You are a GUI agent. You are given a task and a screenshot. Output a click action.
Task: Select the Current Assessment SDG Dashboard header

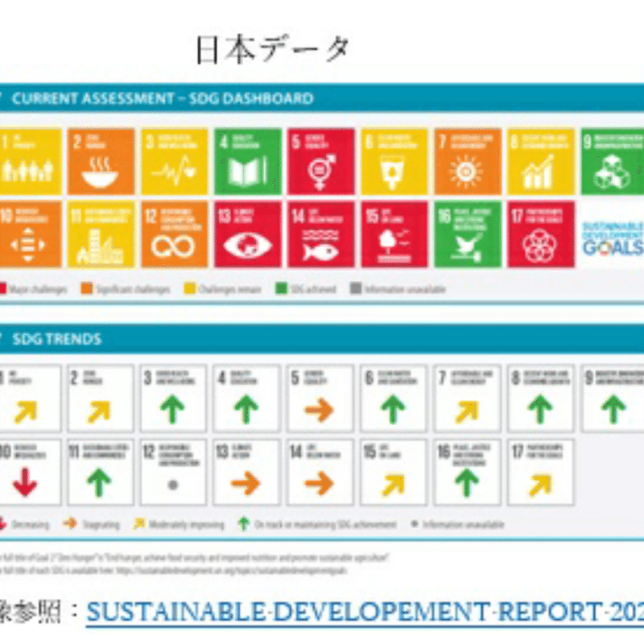pyautogui.click(x=161, y=99)
